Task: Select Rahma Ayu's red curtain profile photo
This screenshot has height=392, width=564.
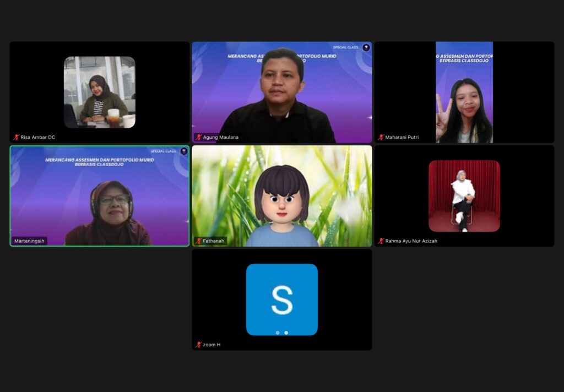Action: (x=464, y=196)
